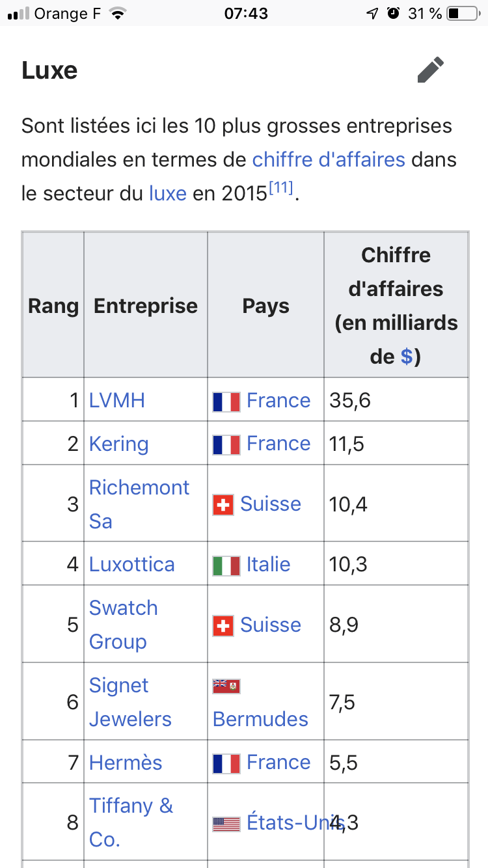Tap the Entreprise column header

(x=146, y=306)
